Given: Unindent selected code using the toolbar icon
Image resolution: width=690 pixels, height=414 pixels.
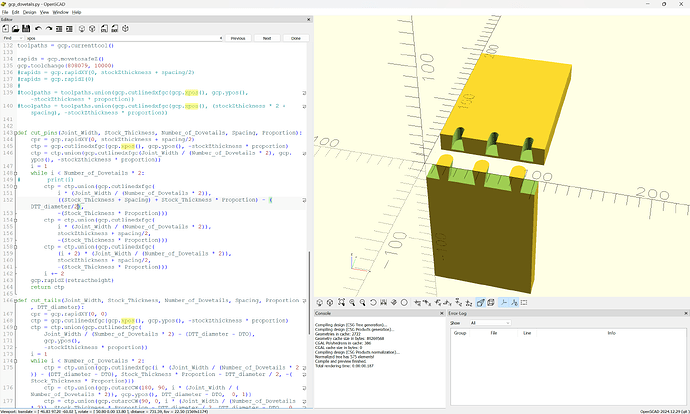Looking at the screenshot, I should pos(59,29).
